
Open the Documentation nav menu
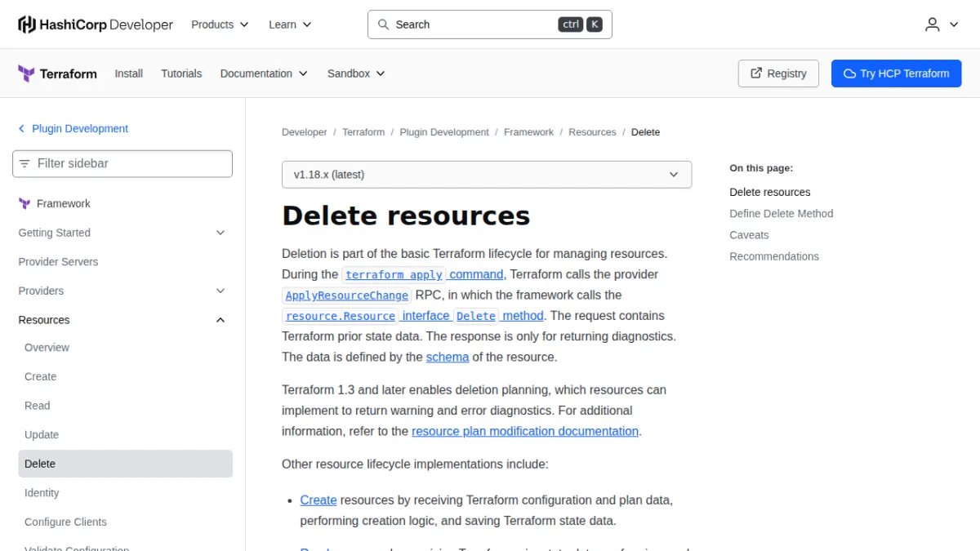click(264, 73)
